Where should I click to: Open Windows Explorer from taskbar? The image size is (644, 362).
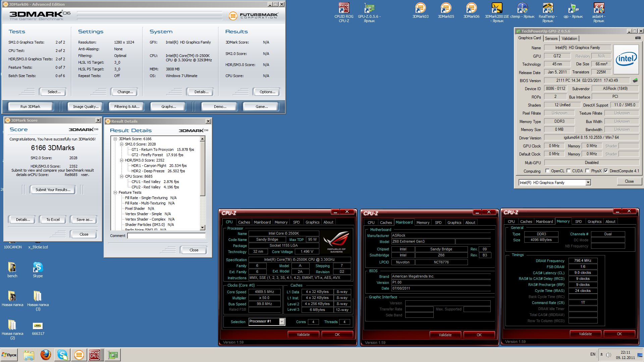[x=29, y=355]
